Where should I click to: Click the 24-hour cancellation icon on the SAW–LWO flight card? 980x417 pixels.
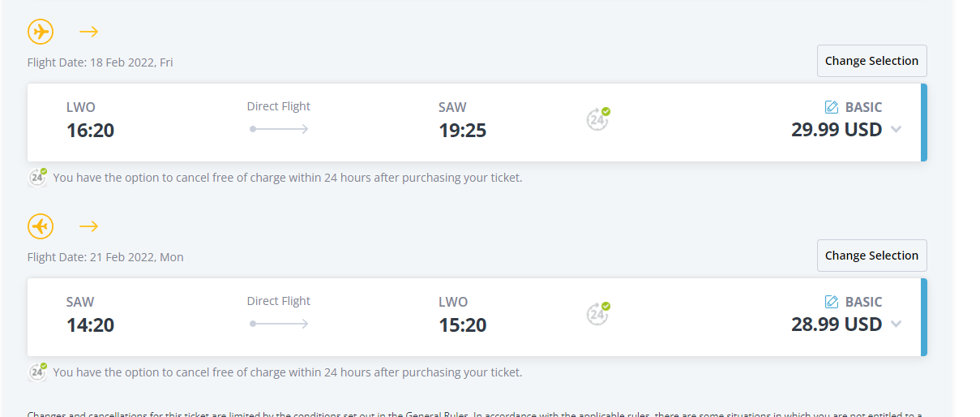tap(598, 313)
